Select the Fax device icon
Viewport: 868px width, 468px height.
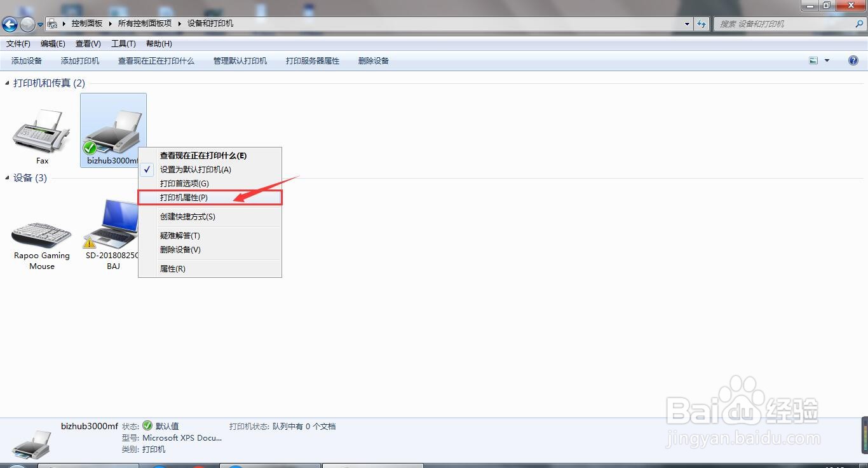coord(42,130)
